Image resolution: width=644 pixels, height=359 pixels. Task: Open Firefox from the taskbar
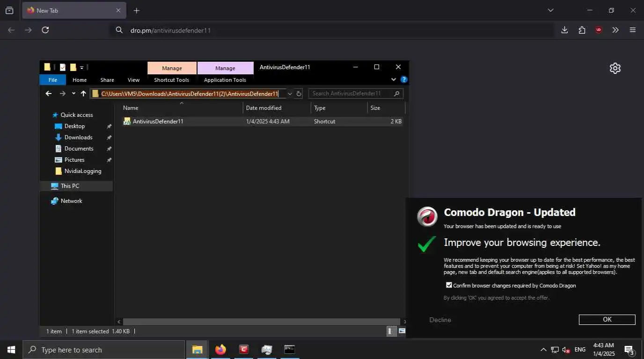tap(220, 350)
